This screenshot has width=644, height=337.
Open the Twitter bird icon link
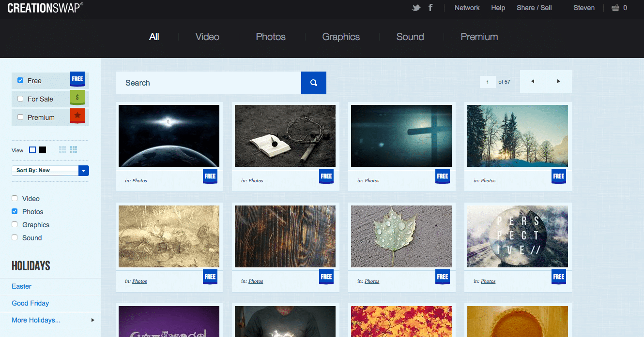point(416,8)
